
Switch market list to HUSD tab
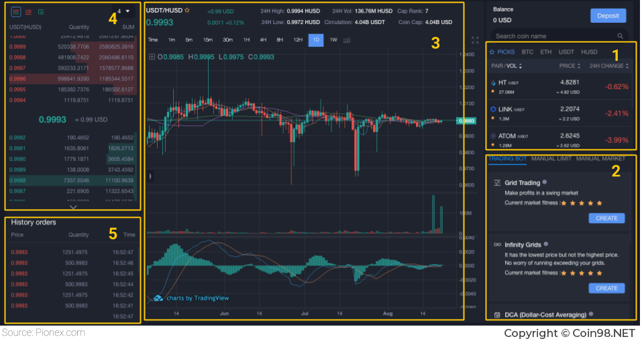click(x=589, y=52)
